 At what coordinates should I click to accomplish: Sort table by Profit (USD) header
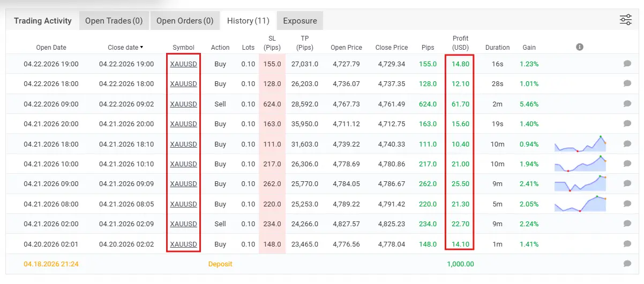460,43
